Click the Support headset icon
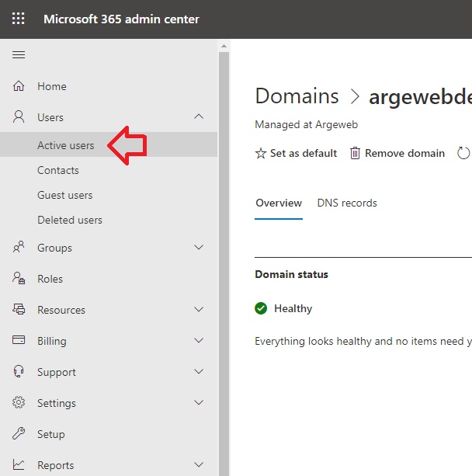 pyautogui.click(x=19, y=371)
